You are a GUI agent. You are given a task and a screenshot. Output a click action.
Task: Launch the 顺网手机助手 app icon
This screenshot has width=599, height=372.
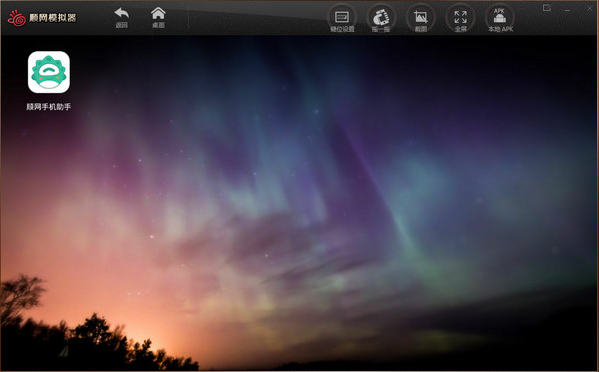click(x=49, y=72)
